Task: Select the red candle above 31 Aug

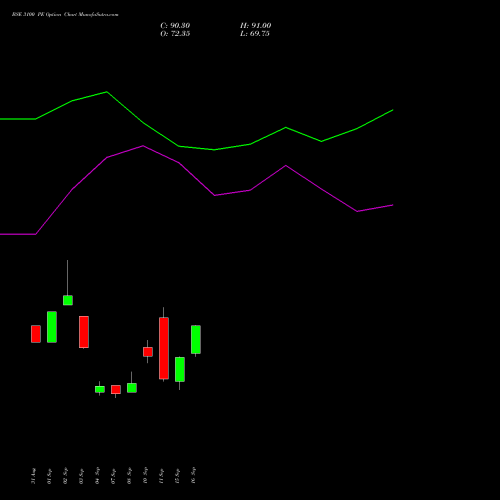Action: pos(36,334)
